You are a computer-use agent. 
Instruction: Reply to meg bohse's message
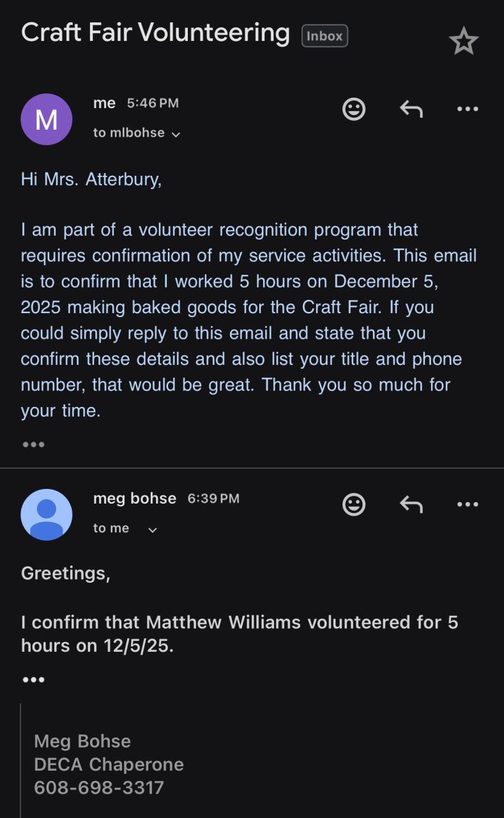(x=411, y=505)
